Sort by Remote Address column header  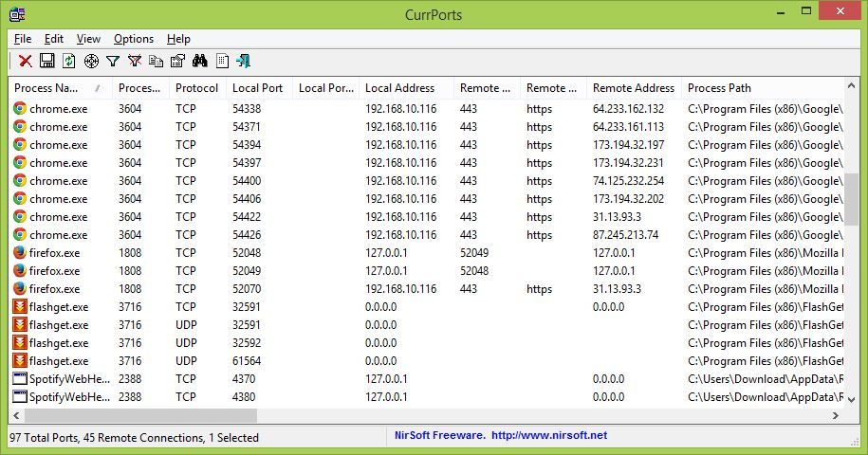[x=634, y=88]
